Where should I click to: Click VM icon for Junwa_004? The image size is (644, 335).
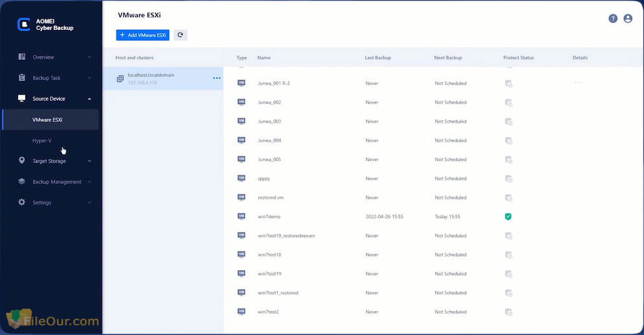point(241,140)
